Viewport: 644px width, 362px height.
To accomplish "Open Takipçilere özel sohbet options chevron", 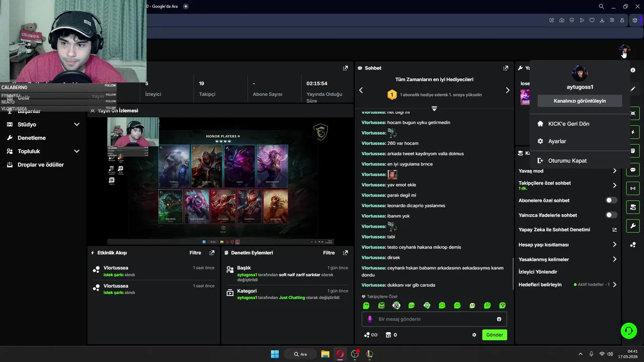I will click(x=614, y=186).
